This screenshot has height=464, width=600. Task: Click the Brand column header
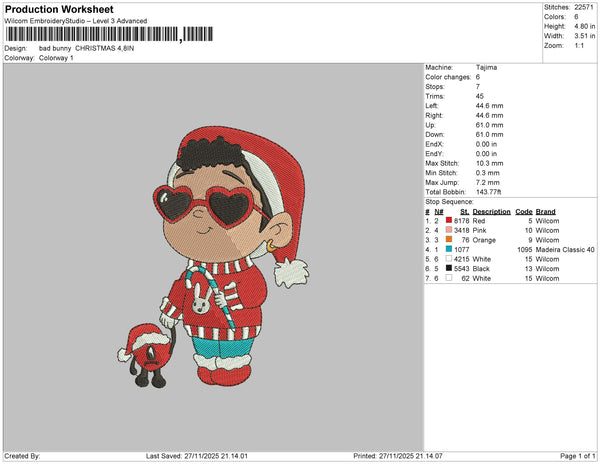(x=544, y=211)
